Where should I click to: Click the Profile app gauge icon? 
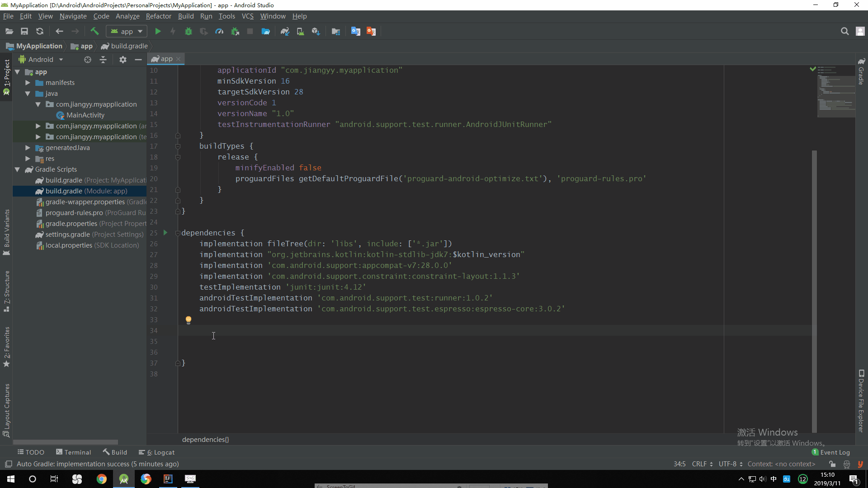coord(219,32)
